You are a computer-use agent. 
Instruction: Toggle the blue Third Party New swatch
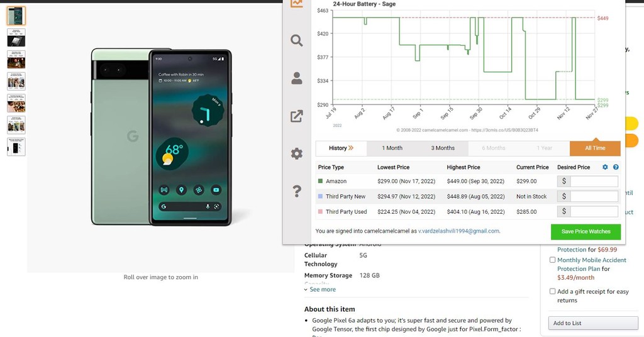click(x=320, y=196)
